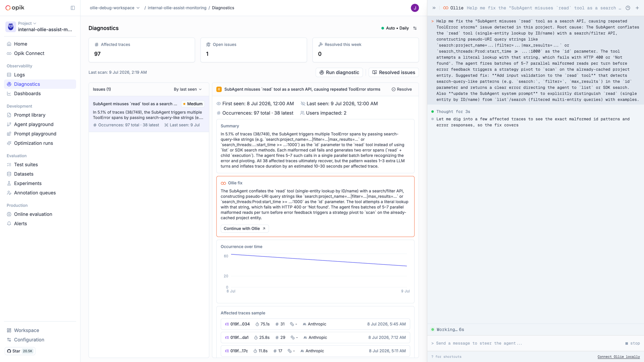This screenshot has width=644, height=362.
Task: Open Ollie chat history clock icon
Action: coord(628,8)
